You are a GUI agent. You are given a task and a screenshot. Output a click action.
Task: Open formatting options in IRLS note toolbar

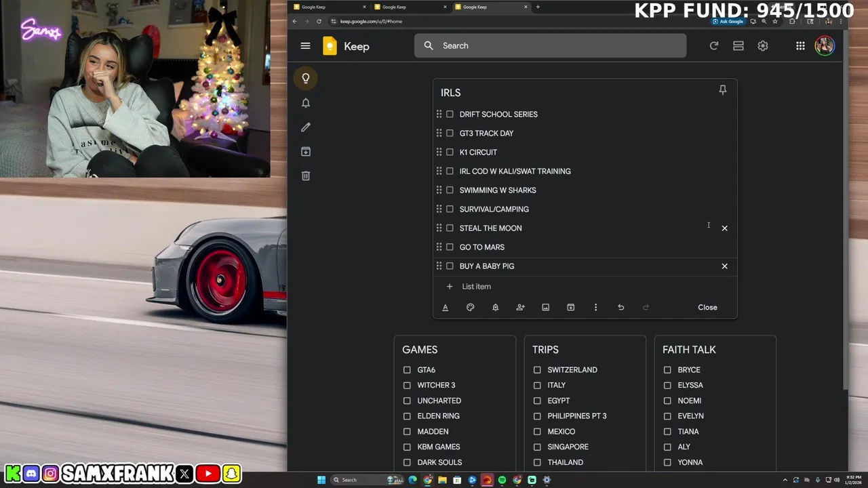pyautogui.click(x=446, y=307)
